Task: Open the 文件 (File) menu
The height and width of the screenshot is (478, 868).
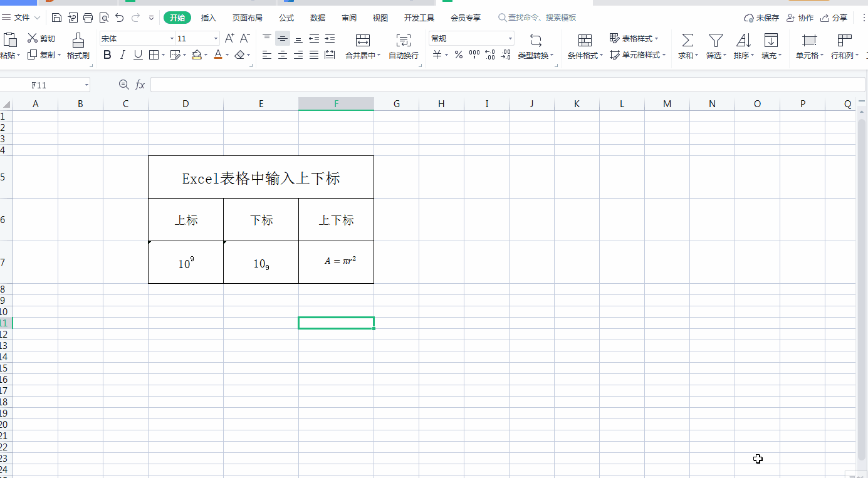Action: point(21,18)
